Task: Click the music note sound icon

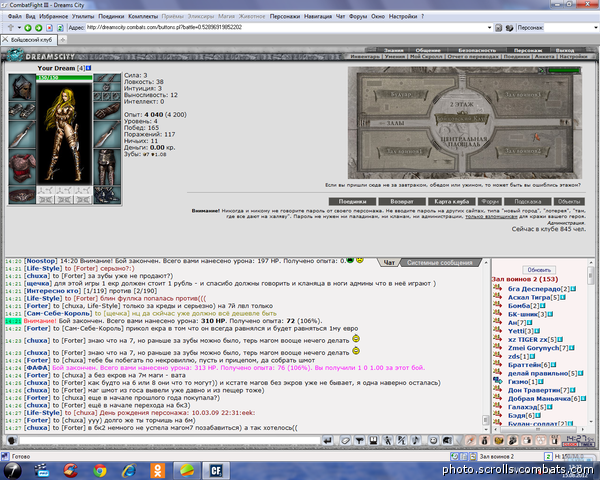Action: (416, 441)
